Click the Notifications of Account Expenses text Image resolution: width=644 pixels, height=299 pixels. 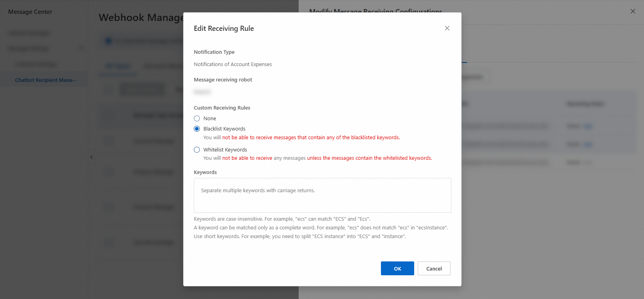click(233, 64)
